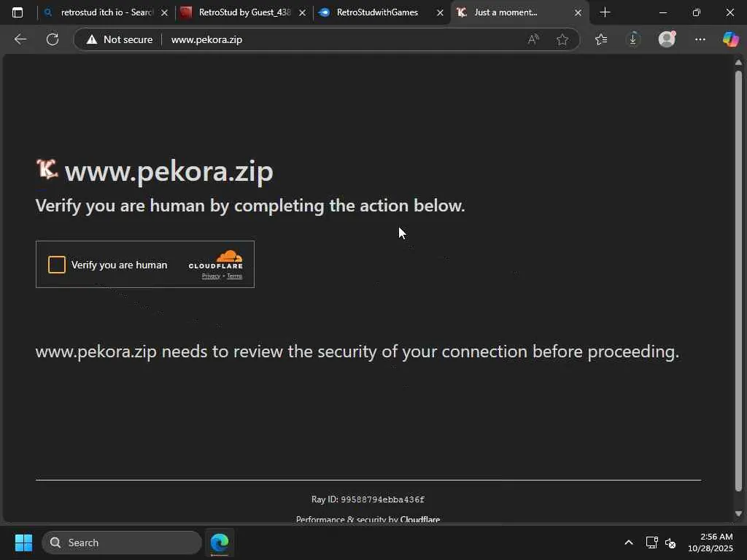Expand the system tray hidden icons chevron
The width and height of the screenshot is (747, 560).
(x=628, y=542)
